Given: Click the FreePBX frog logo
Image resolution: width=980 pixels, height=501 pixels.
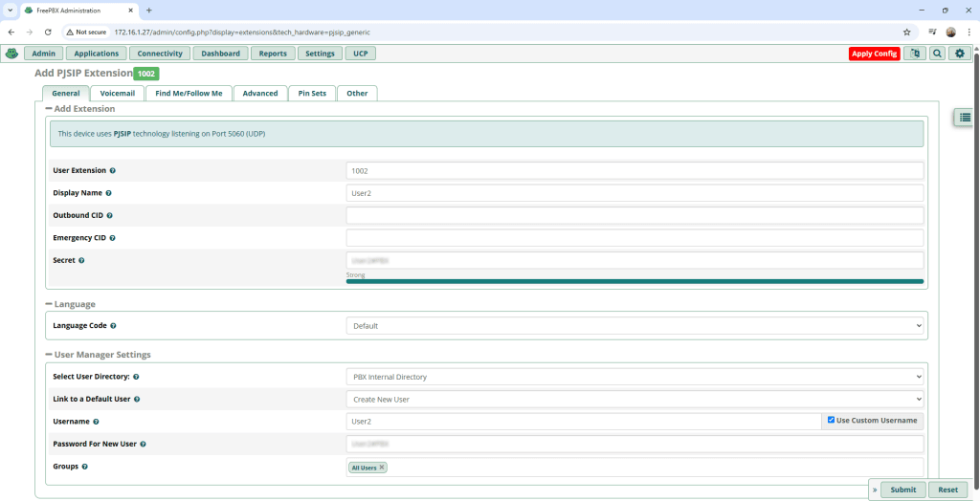Looking at the screenshot, I should click(11, 54).
